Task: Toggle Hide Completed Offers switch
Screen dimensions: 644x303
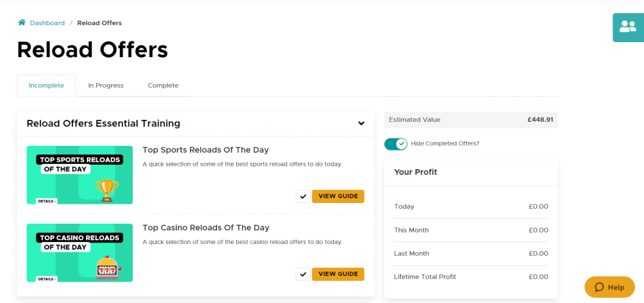Action: (x=396, y=143)
